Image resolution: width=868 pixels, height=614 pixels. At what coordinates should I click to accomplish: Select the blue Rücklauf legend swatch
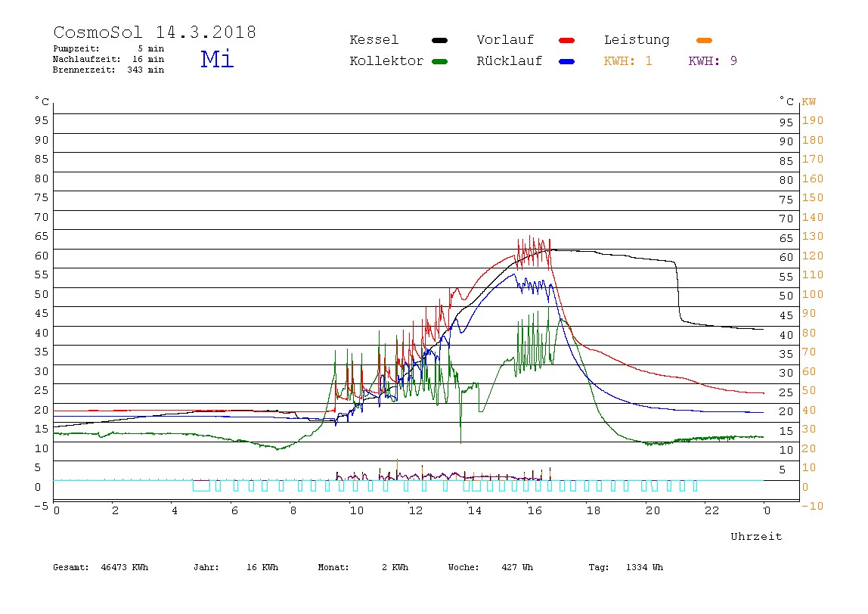click(567, 61)
